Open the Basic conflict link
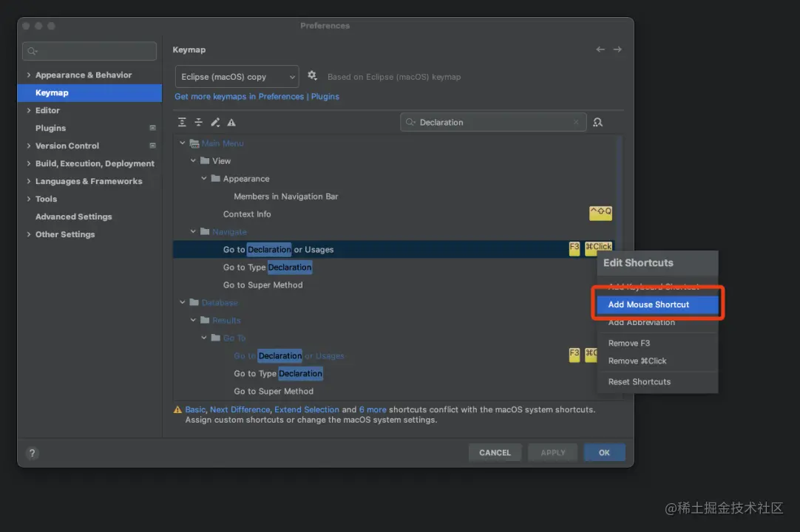The image size is (800, 532). tap(195, 409)
